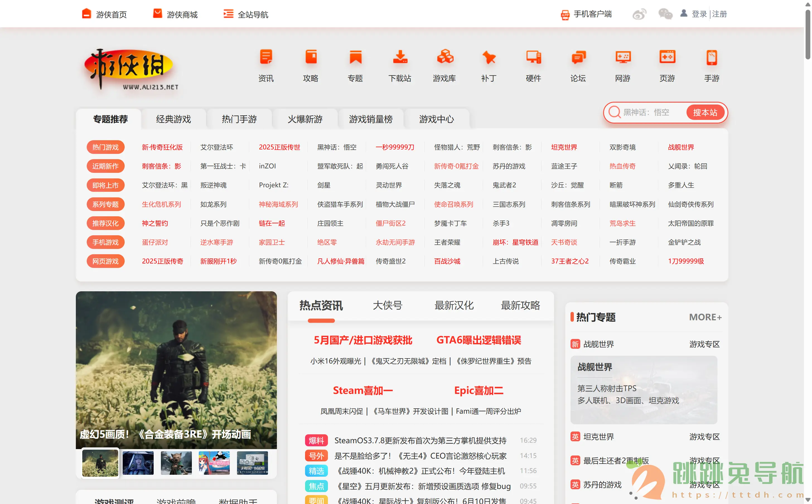Switch to 火爆新游 tab

point(305,119)
